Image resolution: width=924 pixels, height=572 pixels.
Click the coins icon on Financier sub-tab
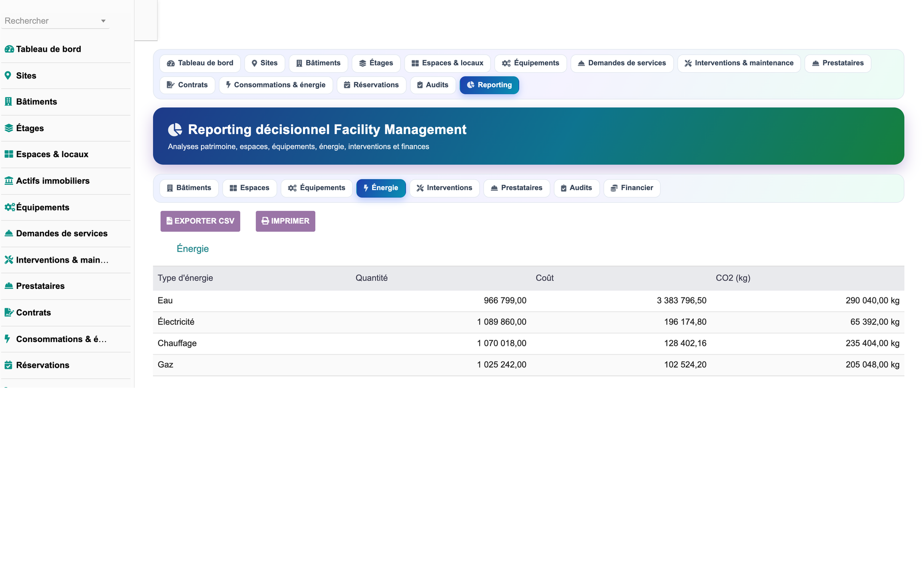pos(614,188)
